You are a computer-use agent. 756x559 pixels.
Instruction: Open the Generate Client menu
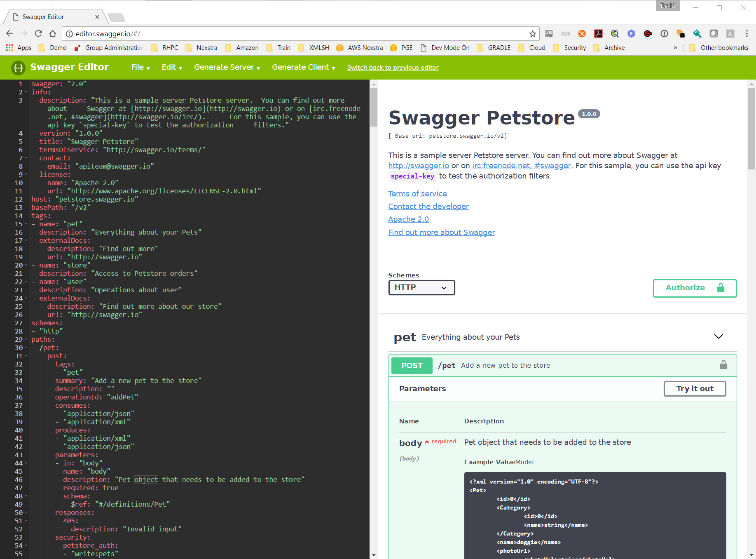(x=304, y=67)
